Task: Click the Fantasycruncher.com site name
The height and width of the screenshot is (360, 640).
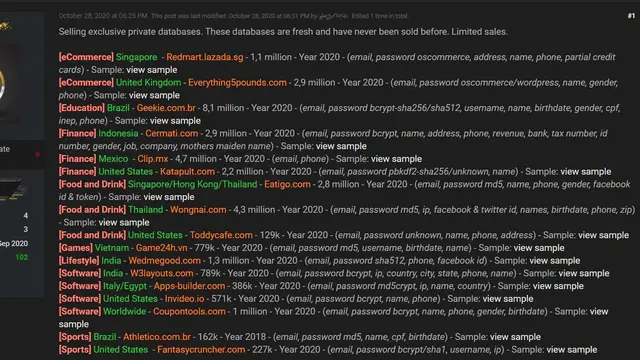Action: tap(201, 350)
